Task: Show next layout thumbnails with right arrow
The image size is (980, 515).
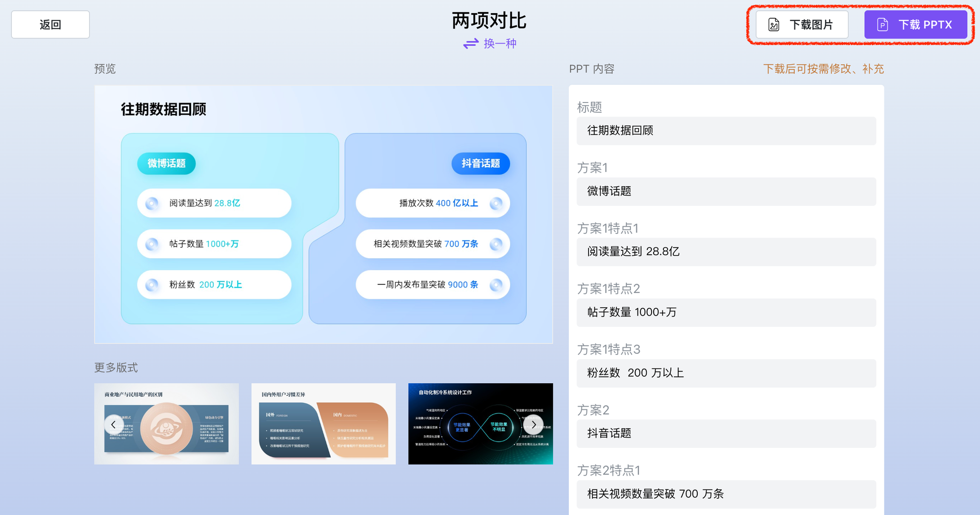Action: click(533, 424)
